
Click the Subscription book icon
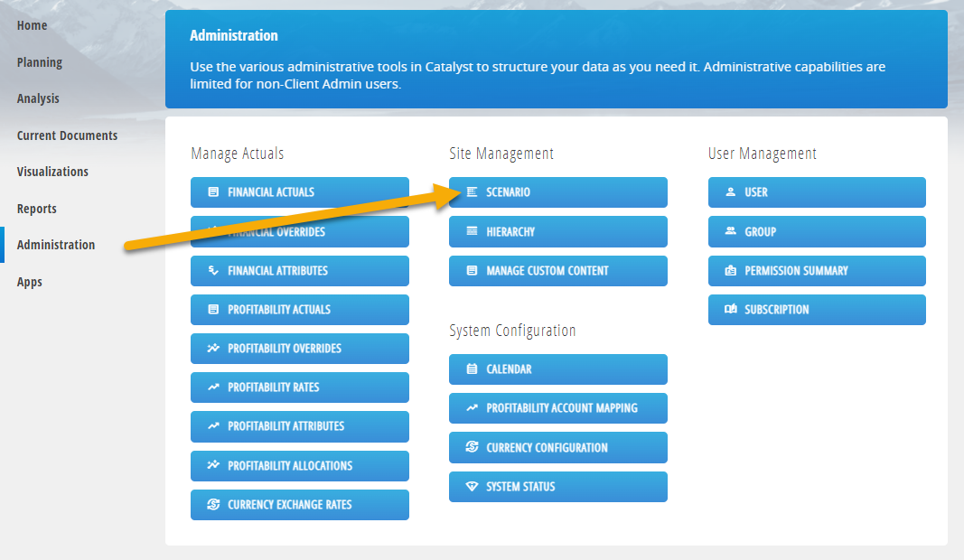click(730, 309)
